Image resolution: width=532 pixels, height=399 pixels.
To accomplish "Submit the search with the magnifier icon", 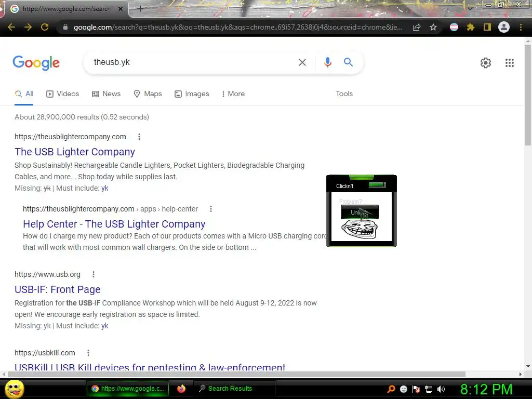I will point(348,62).
